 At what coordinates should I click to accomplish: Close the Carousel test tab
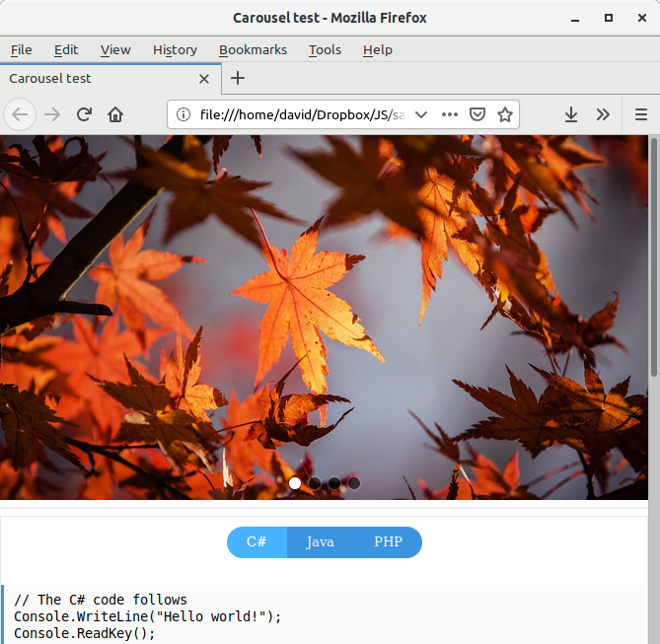[204, 79]
